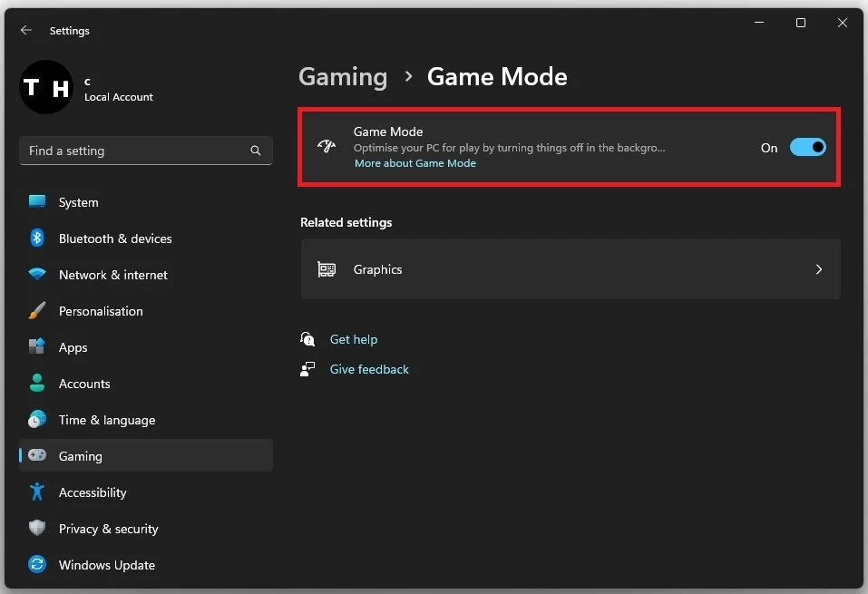Expand the Graphics related settings

pyautogui.click(x=570, y=268)
